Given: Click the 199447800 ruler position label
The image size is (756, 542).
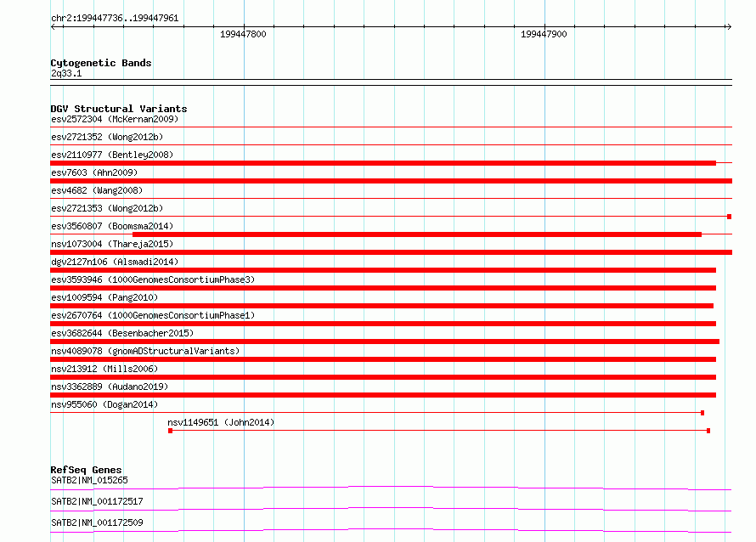Looking at the screenshot, I should 243,34.
